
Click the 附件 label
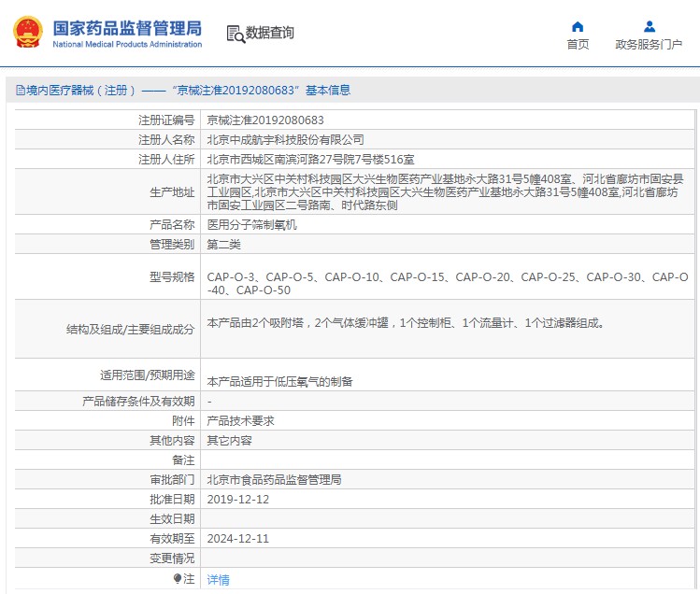pos(183,421)
